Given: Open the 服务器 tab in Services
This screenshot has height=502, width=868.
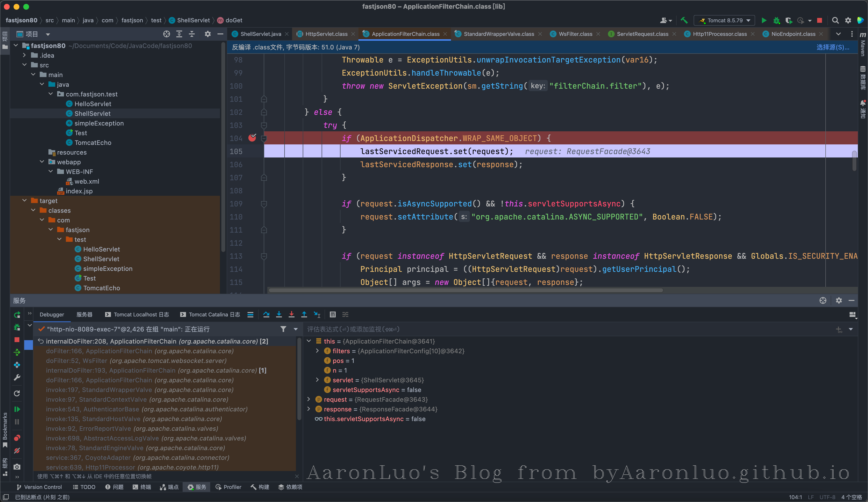Looking at the screenshot, I should [84, 314].
